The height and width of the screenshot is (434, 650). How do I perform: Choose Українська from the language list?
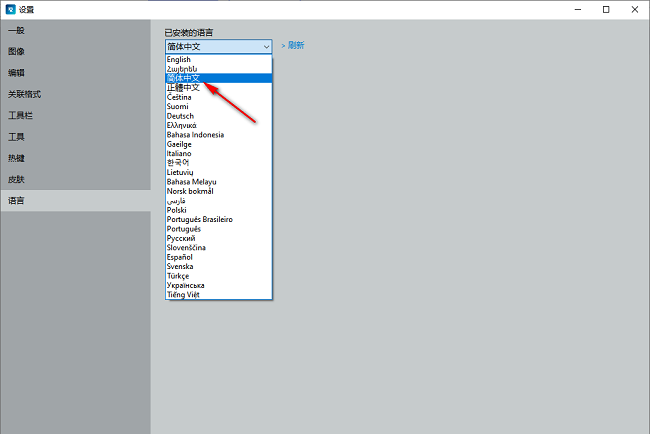point(218,285)
